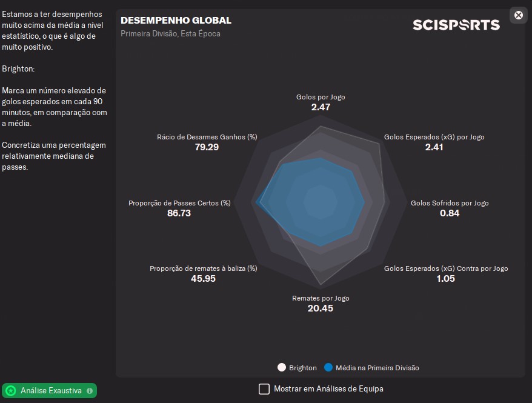Click the Golos Esperados (xG) por Jogo label
The image size is (532, 403).
pos(434,137)
